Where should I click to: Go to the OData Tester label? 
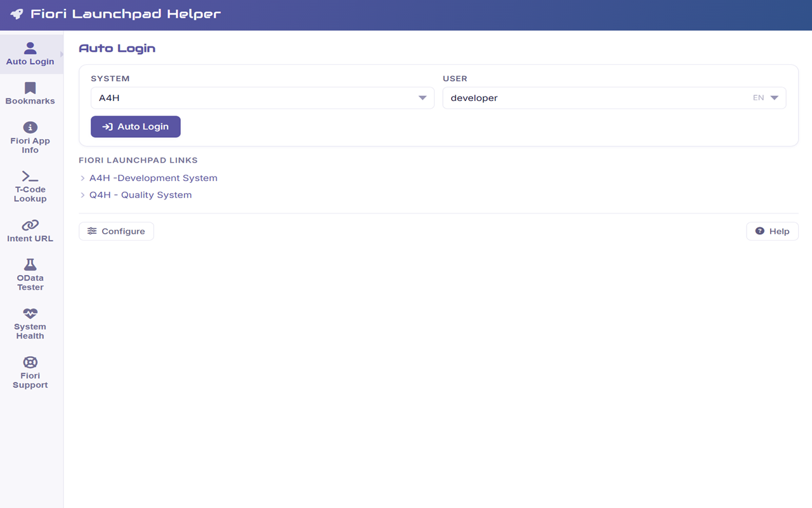pyautogui.click(x=30, y=283)
